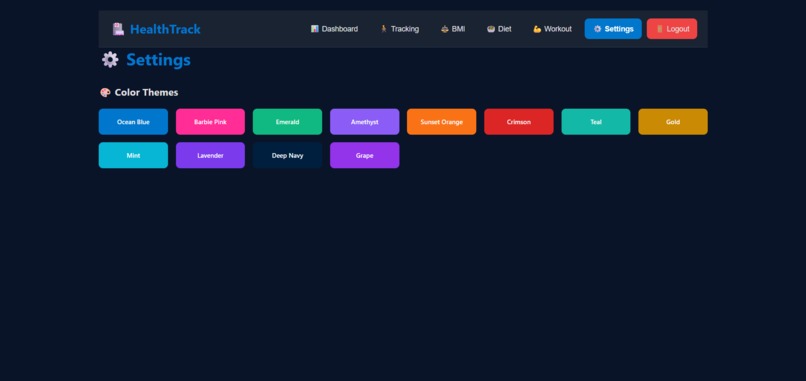Select the Settings nav button

pos(613,29)
